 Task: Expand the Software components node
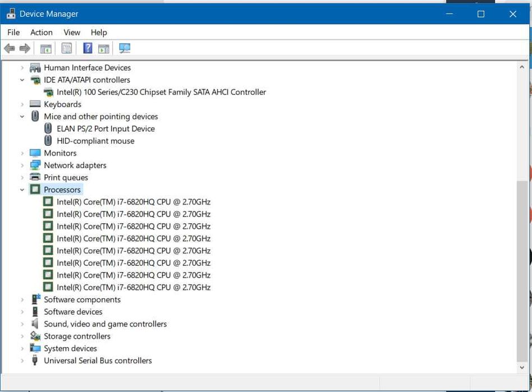point(22,300)
